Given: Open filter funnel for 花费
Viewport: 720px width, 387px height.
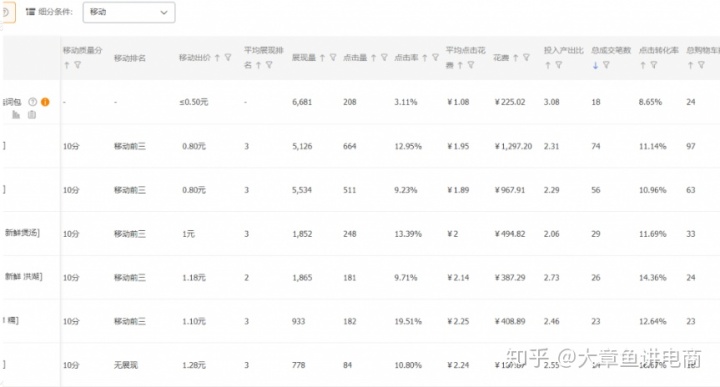Looking at the screenshot, I should click(x=526, y=58).
